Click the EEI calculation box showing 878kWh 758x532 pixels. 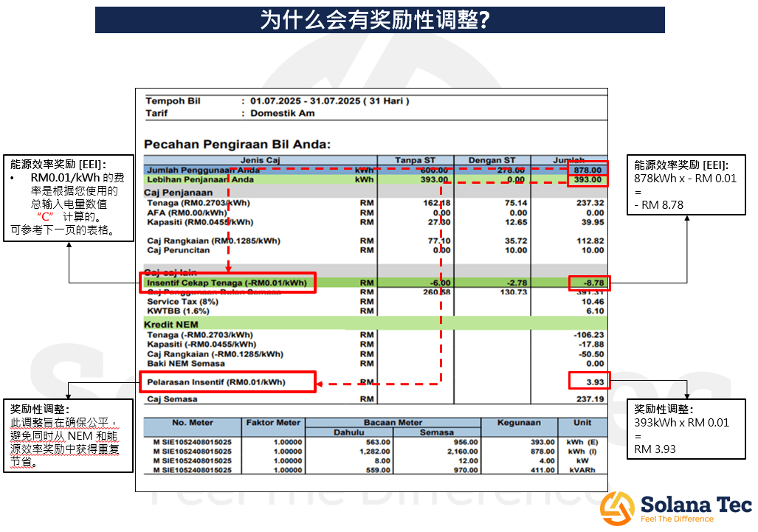pos(686,185)
